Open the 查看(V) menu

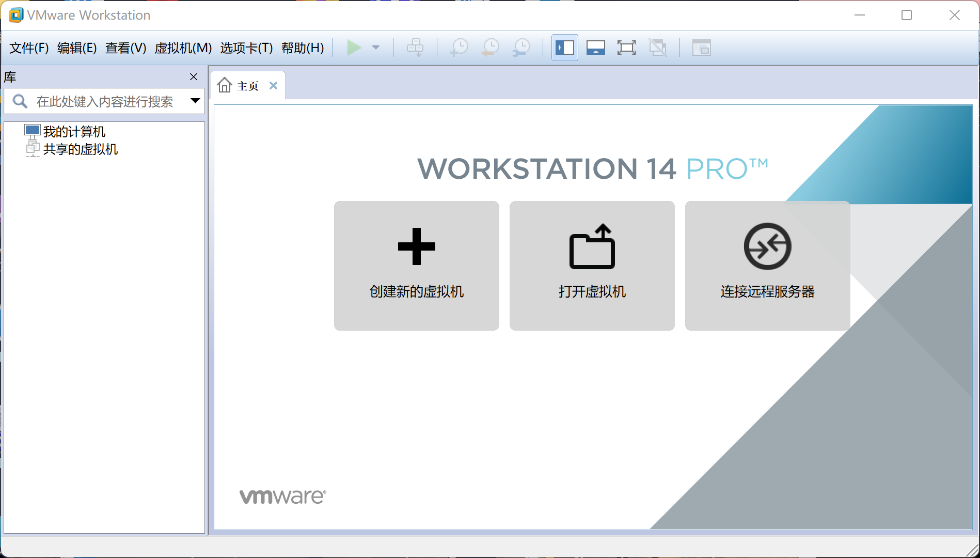click(x=125, y=48)
